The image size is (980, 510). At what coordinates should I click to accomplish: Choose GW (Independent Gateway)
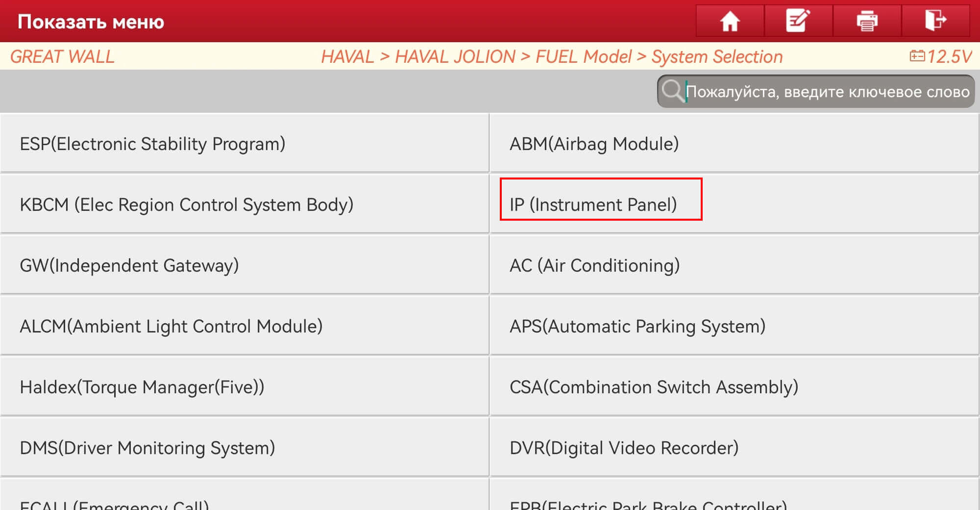tap(245, 265)
